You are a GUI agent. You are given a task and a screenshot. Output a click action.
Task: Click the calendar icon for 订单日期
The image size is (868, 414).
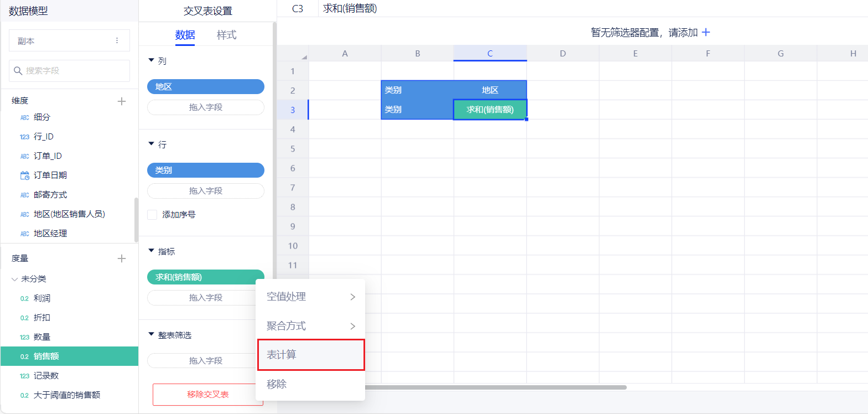click(25, 175)
